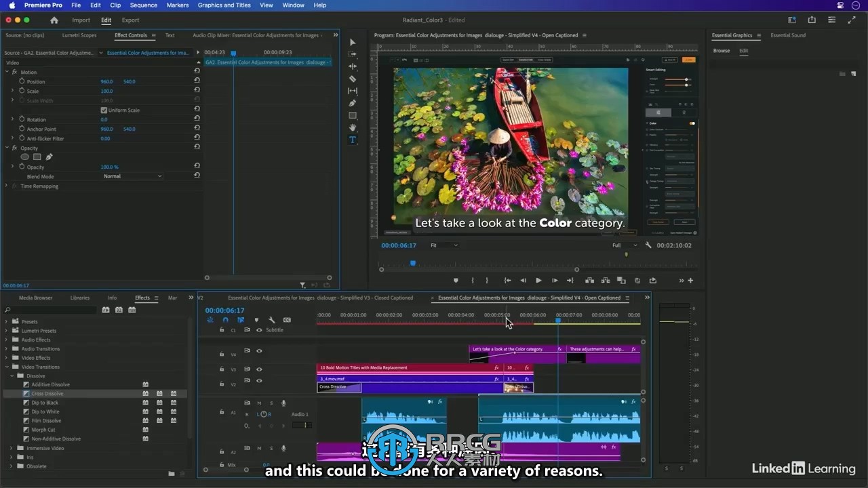
Task: Click A1 track volume meter field
Action: click(x=302, y=425)
